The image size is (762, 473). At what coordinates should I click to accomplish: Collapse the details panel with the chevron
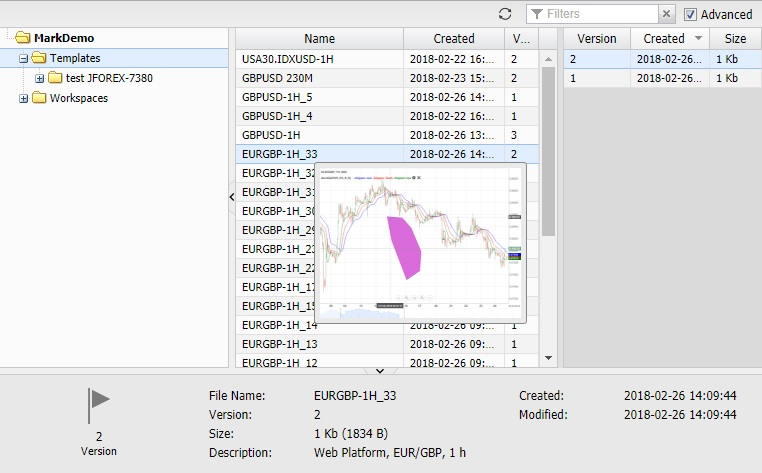click(x=380, y=371)
